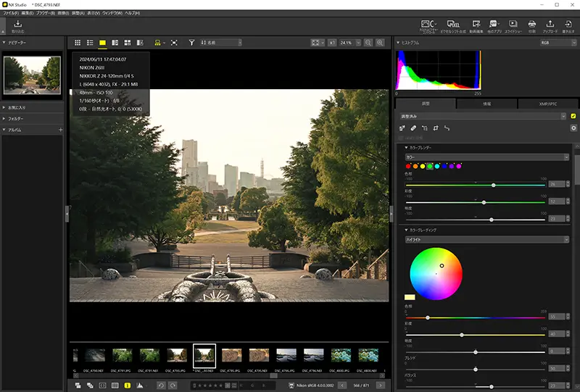Screen dimensions: 580x392
Task: Select the DSC_4795.JPG thumbnail in filmstrip
Action: pyautogui.click(x=232, y=354)
